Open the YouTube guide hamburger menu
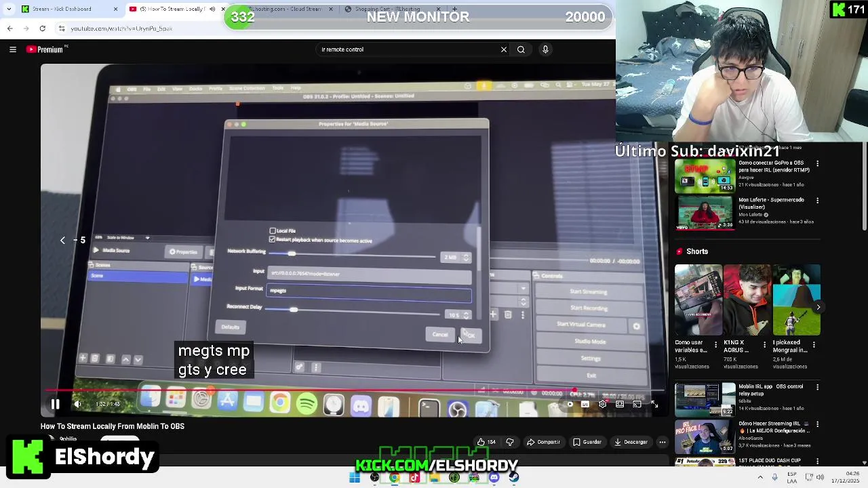Image resolution: width=868 pixels, height=488 pixels. coord(13,49)
